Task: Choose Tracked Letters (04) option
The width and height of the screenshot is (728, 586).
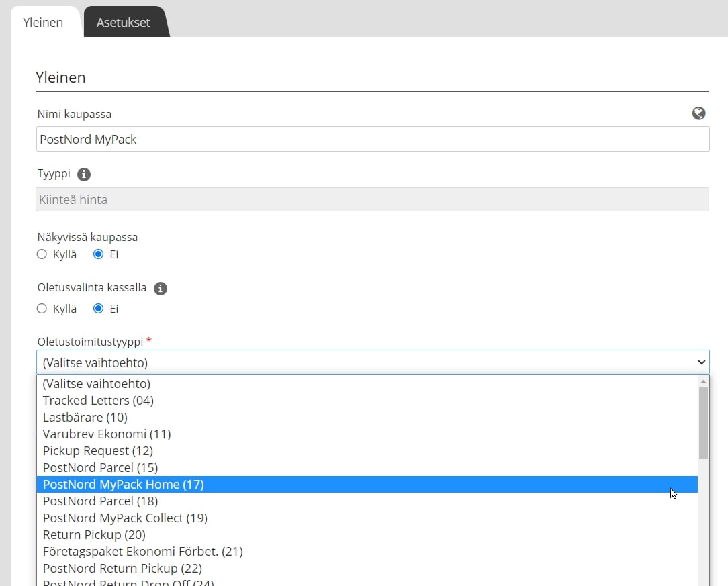Action: pos(367,401)
